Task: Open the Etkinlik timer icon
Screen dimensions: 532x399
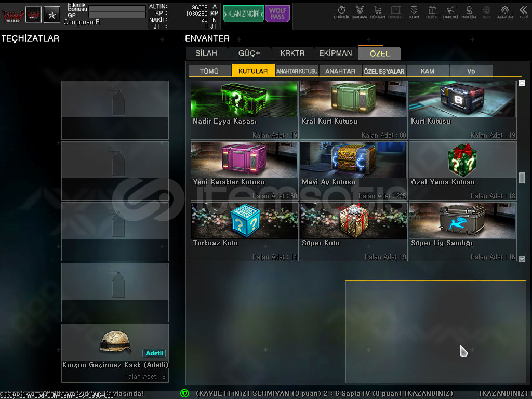Action: tap(341, 12)
